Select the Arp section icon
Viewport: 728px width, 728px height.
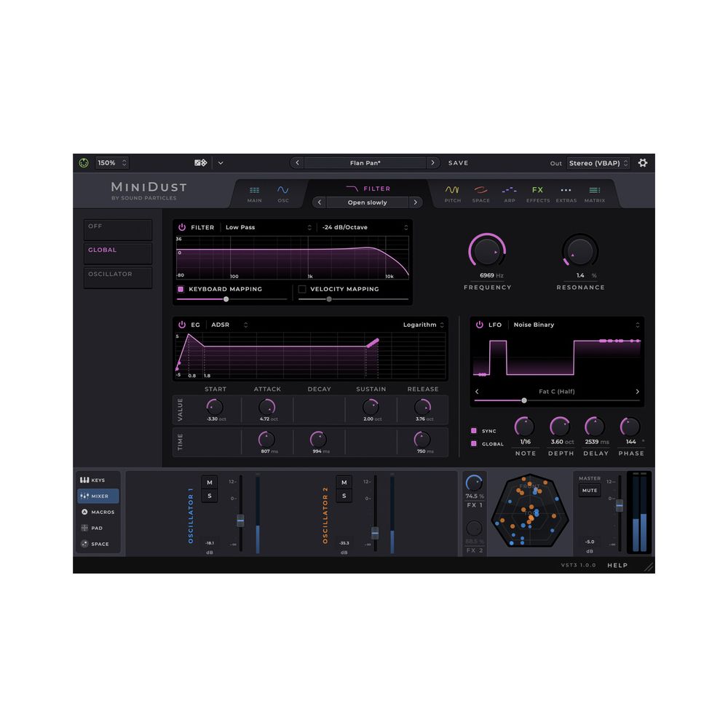(510, 191)
